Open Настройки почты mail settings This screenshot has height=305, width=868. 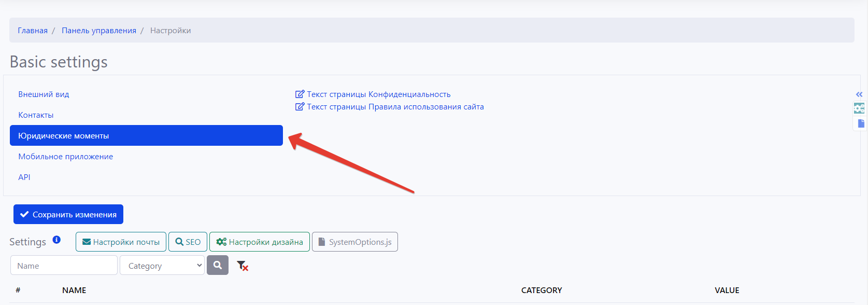pos(121,242)
